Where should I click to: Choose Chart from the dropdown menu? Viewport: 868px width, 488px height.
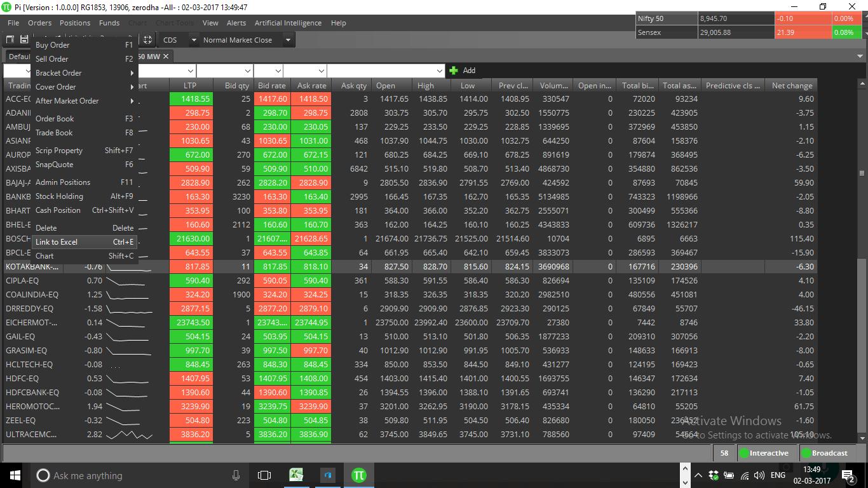pyautogui.click(x=85, y=256)
